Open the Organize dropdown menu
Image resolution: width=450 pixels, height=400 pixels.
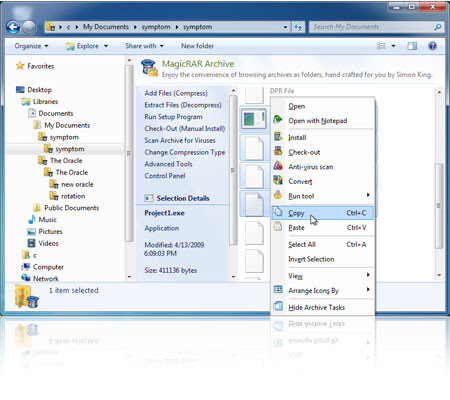pyautogui.click(x=31, y=46)
